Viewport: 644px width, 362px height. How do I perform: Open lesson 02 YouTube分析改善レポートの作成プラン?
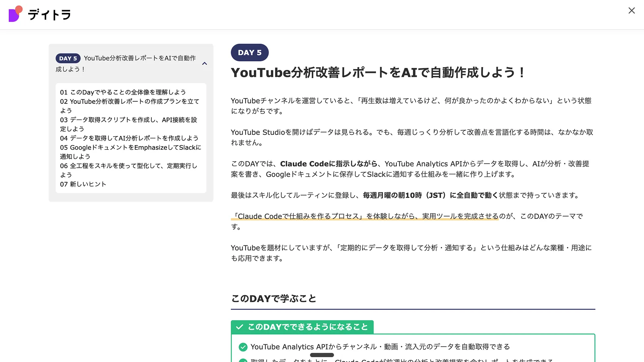(130, 106)
